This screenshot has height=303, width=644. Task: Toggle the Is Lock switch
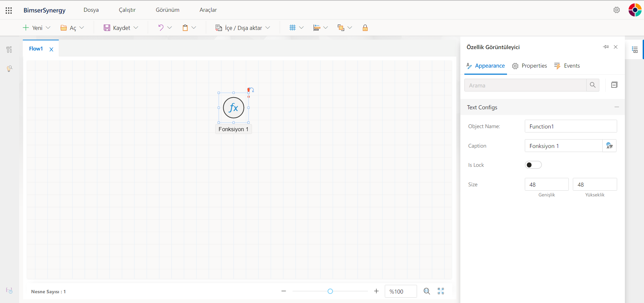(533, 165)
